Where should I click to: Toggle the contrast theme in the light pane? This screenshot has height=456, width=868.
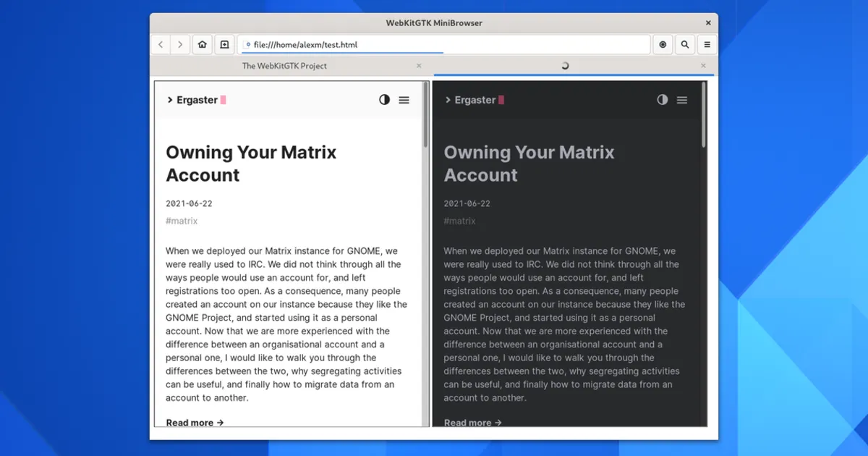(x=384, y=100)
